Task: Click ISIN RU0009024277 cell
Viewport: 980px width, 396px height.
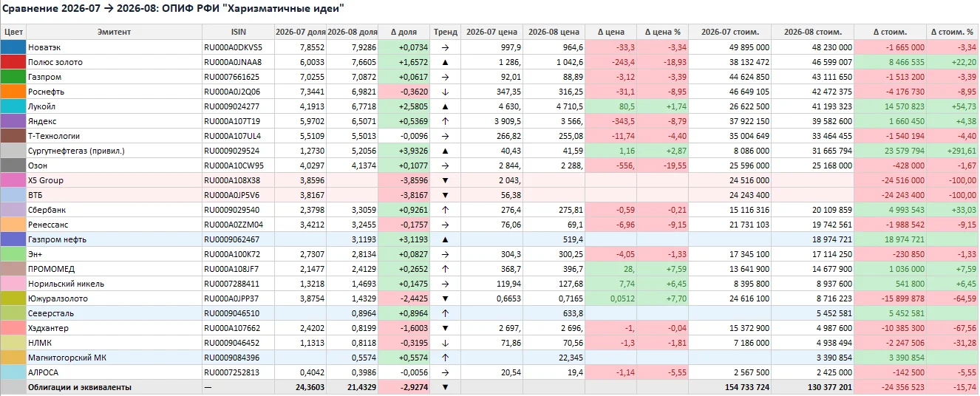Action: click(238, 106)
